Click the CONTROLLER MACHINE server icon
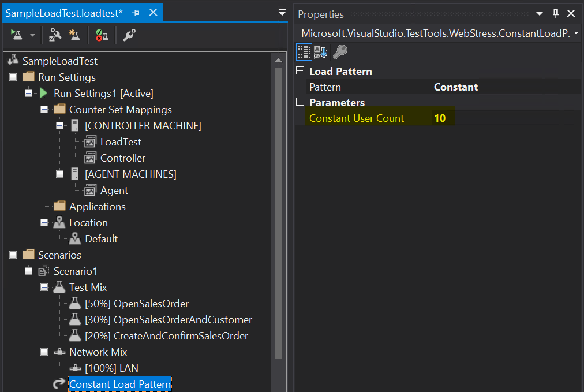 click(75, 125)
